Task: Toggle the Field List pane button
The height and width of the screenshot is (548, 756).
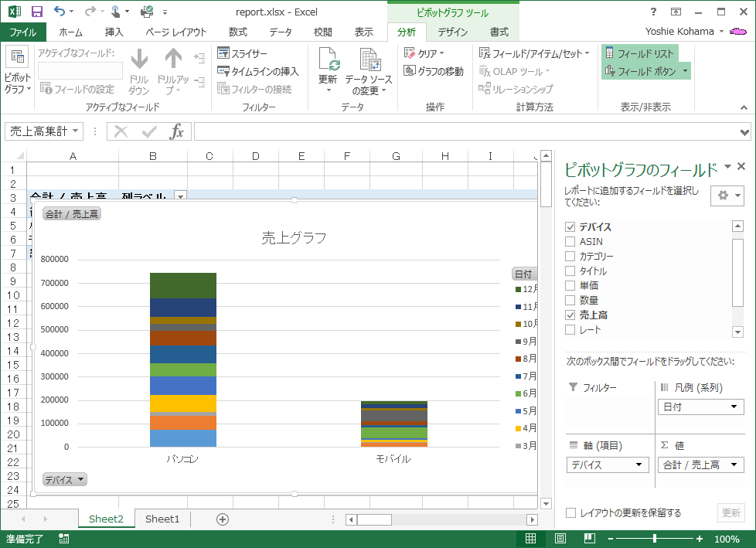Action: tap(639, 53)
